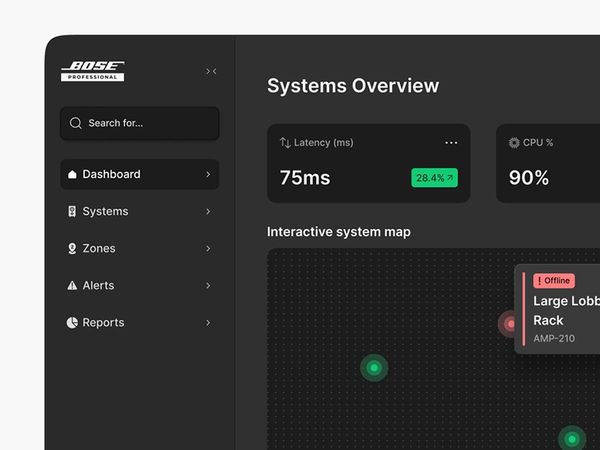Expand the Systems chevron
Image resolution: width=600 pixels, height=450 pixels.
click(x=208, y=211)
